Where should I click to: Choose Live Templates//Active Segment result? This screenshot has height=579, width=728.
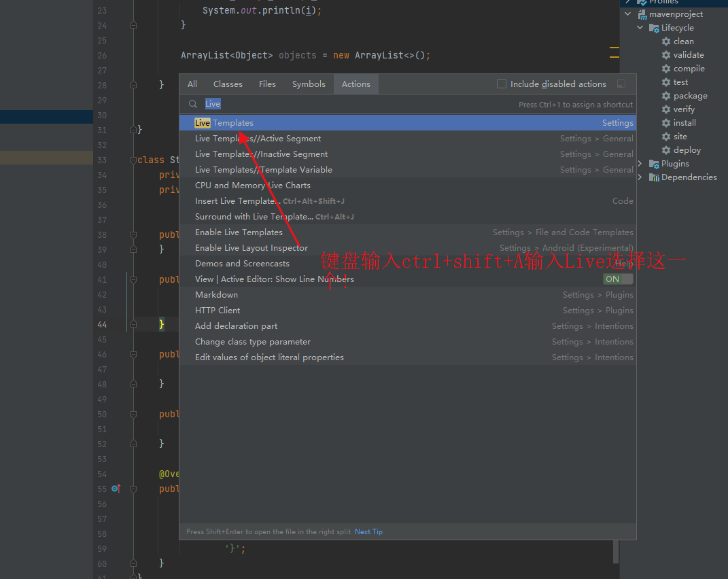coord(408,139)
